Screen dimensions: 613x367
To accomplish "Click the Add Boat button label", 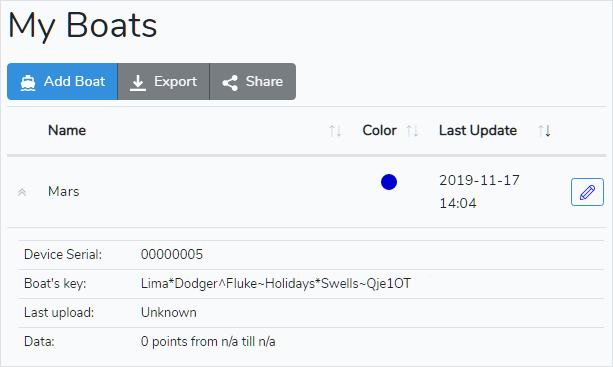I will point(74,81).
